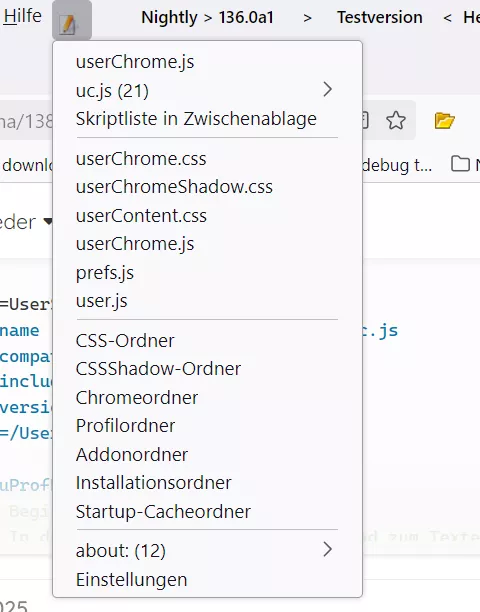The image size is (480, 612).
Task: Expand the uc.js (21) submenu arrow
Action: coord(327,90)
